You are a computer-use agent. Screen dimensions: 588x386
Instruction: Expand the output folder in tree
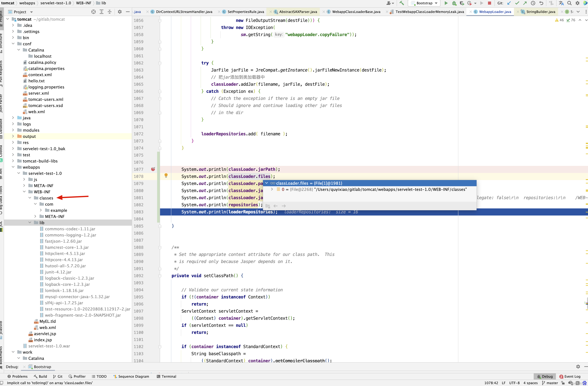click(13, 136)
